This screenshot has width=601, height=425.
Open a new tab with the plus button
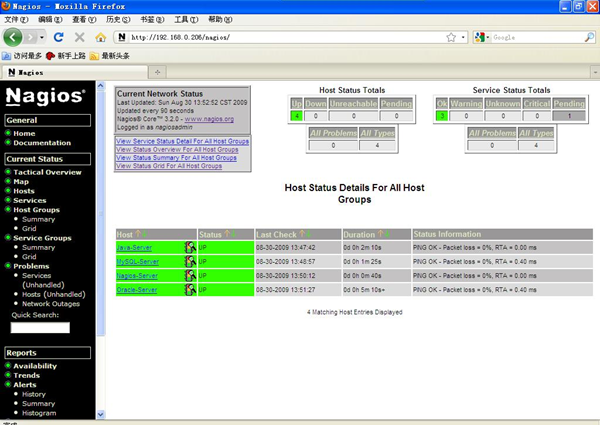pos(158,72)
